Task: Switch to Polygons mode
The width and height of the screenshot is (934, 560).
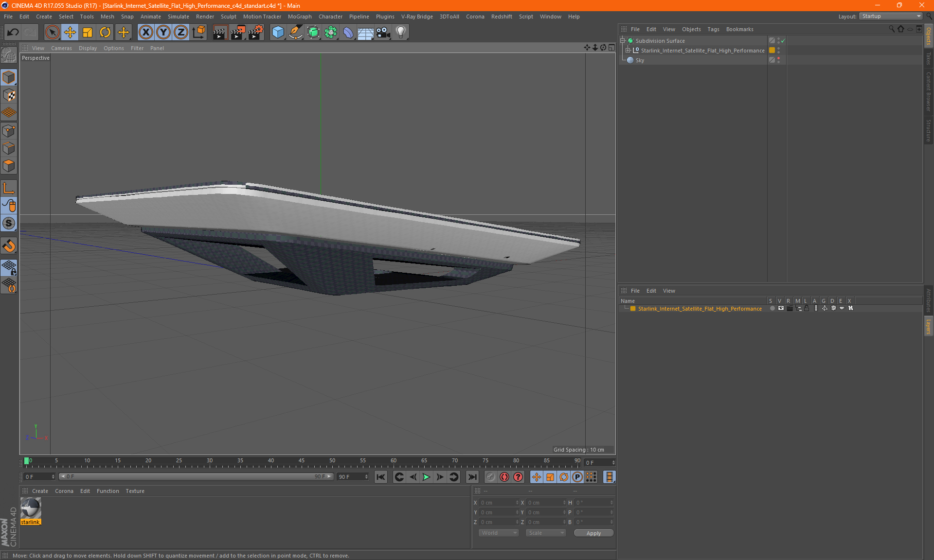Action: point(9,166)
